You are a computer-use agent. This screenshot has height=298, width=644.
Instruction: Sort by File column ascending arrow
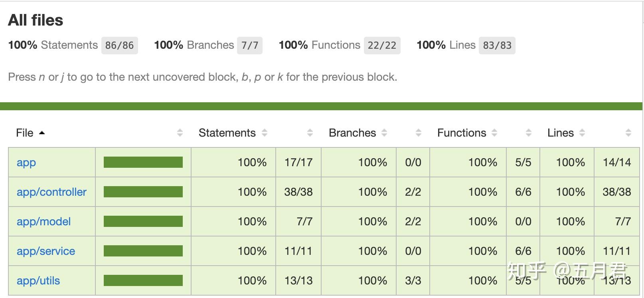click(x=42, y=133)
